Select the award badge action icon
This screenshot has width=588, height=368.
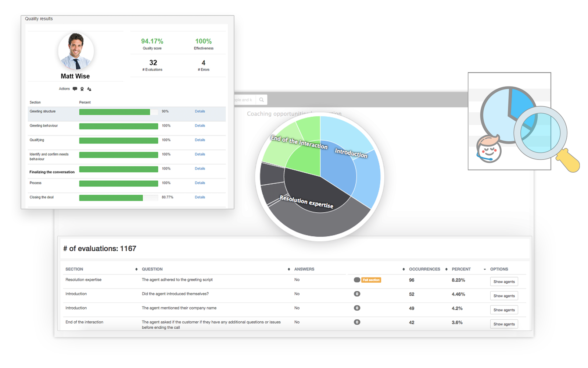82,89
